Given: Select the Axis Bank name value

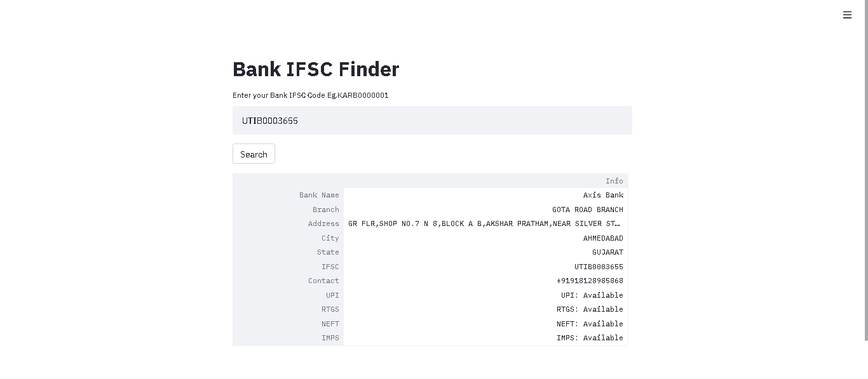Looking at the screenshot, I should [603, 195].
